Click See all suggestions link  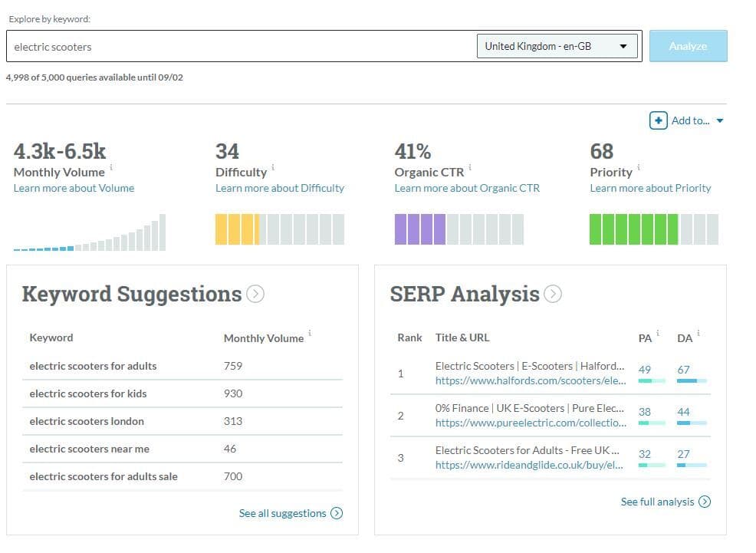282,513
